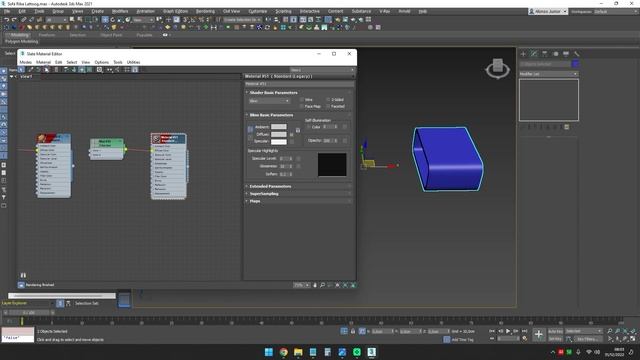Click the Undo arrow in main toolbar
Screen dimensions: 640x360
click(7, 20)
